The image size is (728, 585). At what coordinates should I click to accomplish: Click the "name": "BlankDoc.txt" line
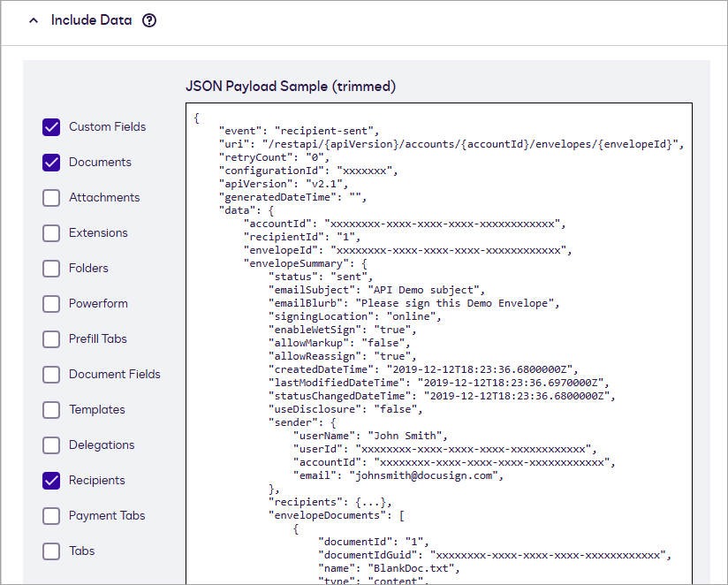tap(389, 568)
